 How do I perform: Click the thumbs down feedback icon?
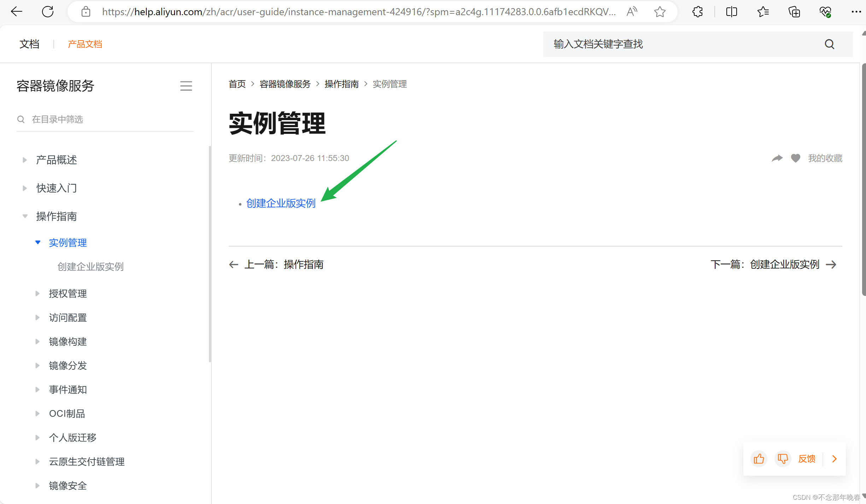click(x=783, y=459)
